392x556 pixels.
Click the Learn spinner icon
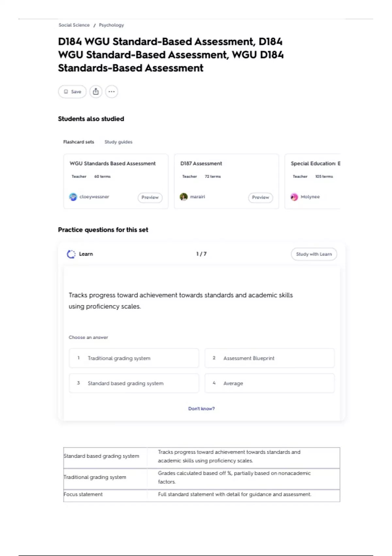71,254
